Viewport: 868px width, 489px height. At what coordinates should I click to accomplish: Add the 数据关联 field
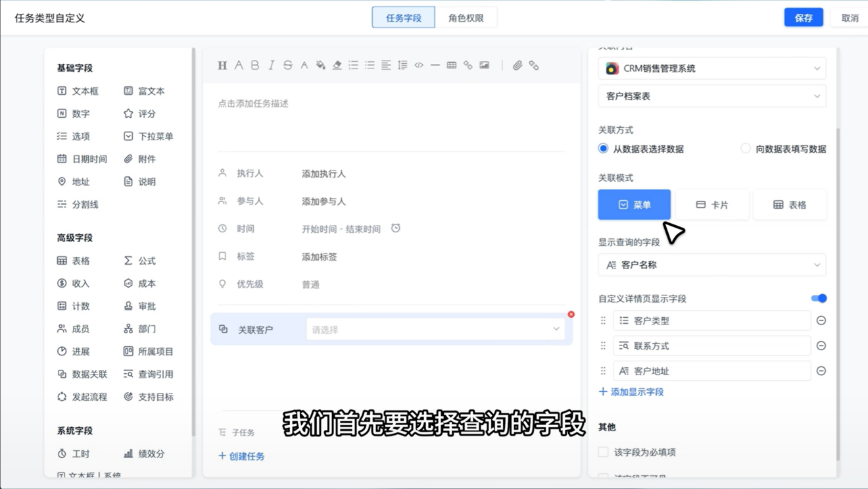click(82, 374)
